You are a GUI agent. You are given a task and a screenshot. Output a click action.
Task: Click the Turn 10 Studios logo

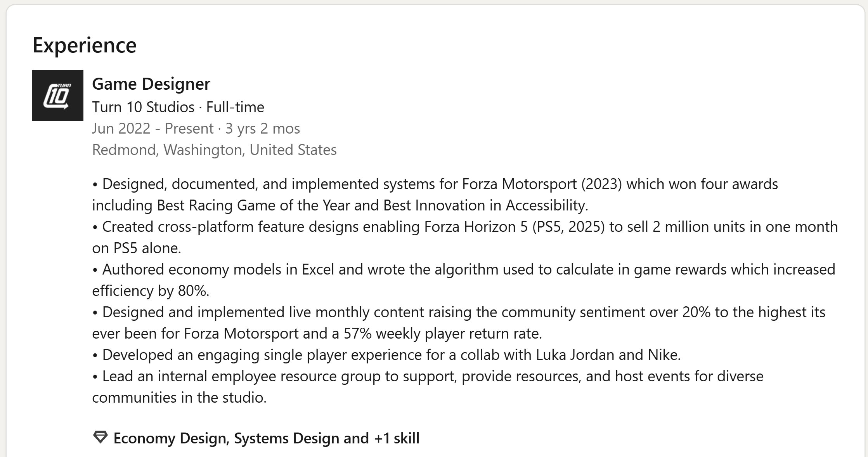[58, 96]
